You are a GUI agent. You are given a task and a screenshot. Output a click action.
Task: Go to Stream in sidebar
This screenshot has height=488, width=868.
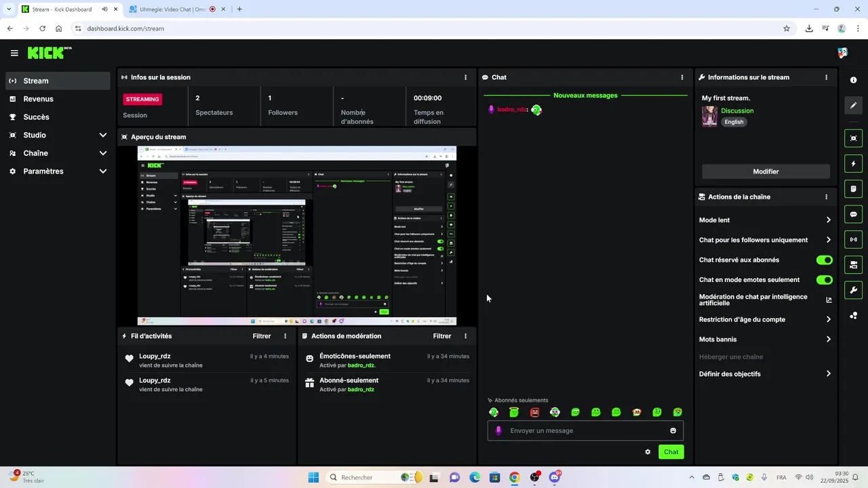(x=58, y=81)
